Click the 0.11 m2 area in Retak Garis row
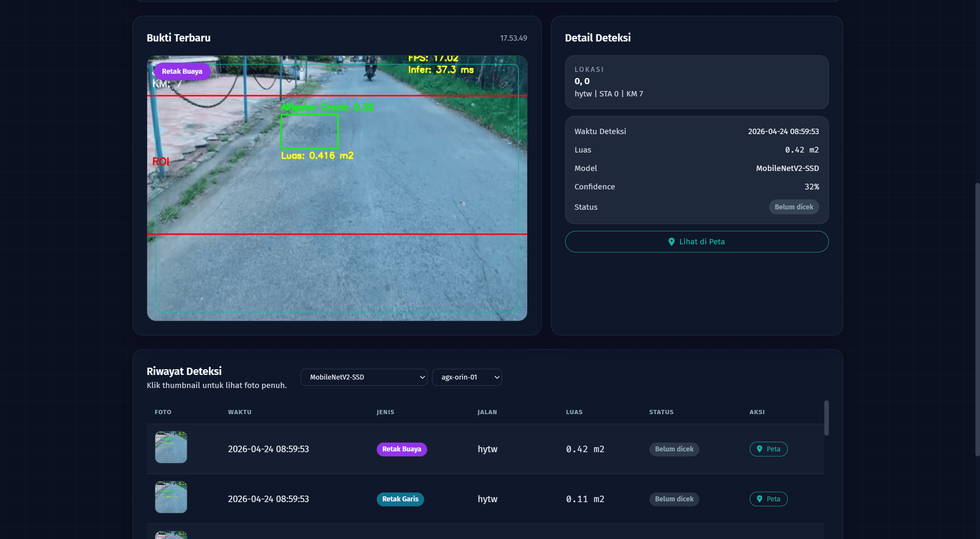 click(x=585, y=499)
